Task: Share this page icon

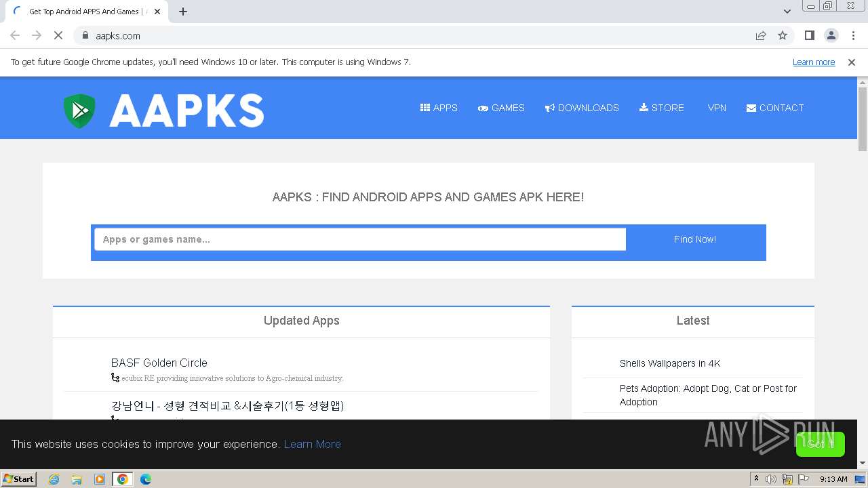Action: tap(761, 35)
